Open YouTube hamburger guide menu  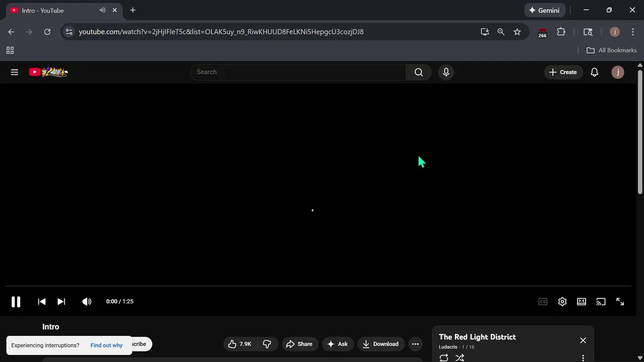tap(15, 72)
